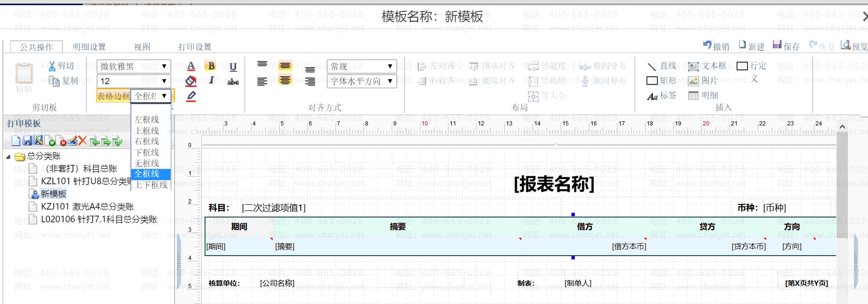Insert a 图片 picture
This screenshot has width=868, height=304.
click(703, 81)
